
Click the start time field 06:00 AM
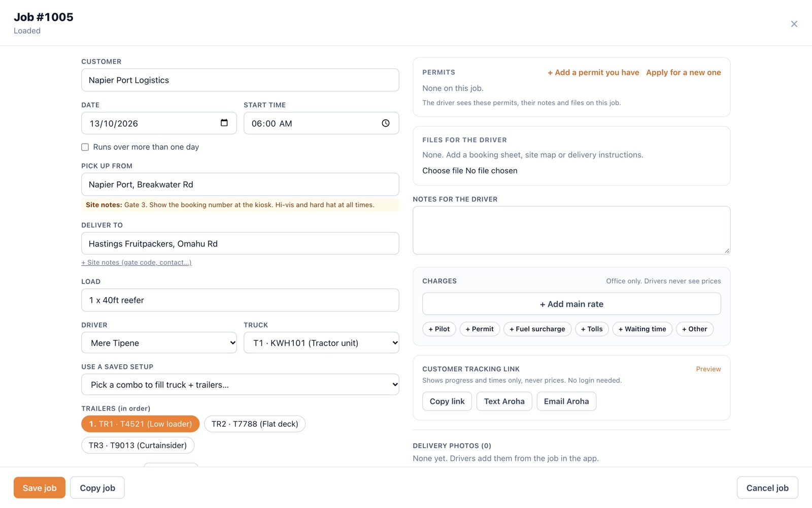point(321,123)
